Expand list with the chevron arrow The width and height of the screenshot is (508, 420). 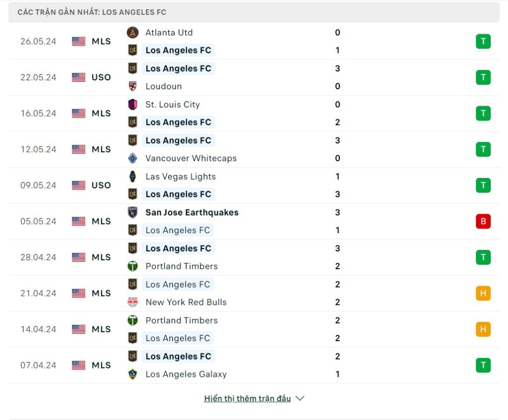point(300,398)
